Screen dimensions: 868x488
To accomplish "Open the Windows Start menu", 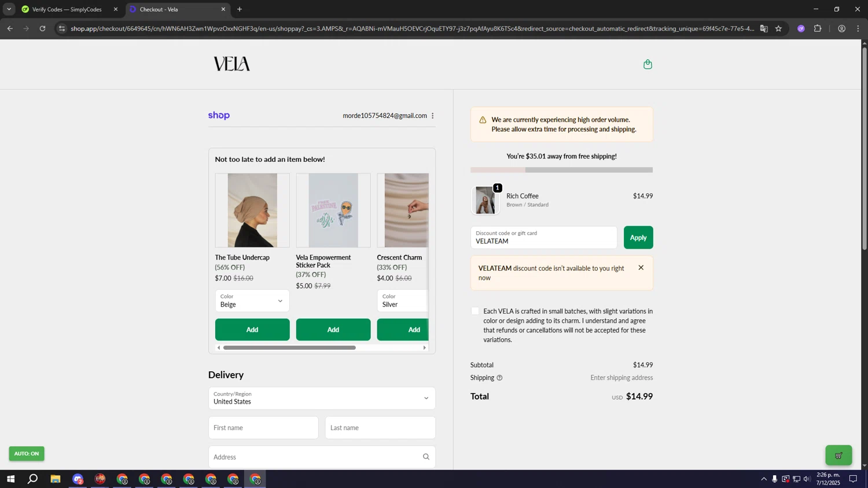I will [x=10, y=479].
